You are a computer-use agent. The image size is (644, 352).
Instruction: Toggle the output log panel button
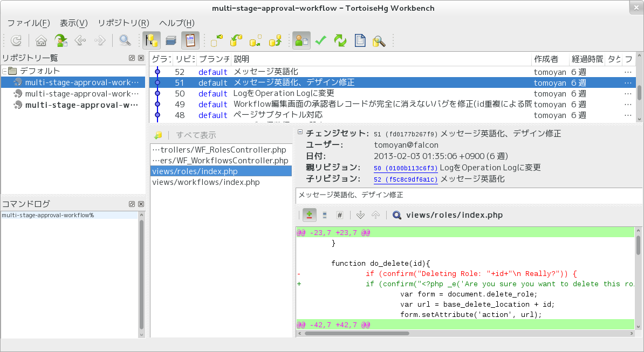click(x=190, y=40)
